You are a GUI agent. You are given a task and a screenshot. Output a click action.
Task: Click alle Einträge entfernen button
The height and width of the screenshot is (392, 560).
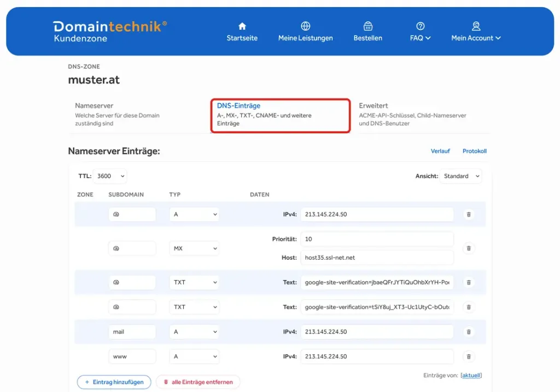(x=198, y=382)
